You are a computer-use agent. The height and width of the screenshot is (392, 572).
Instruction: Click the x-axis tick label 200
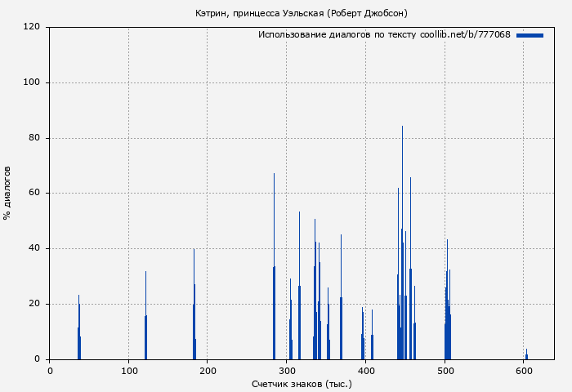coord(208,371)
